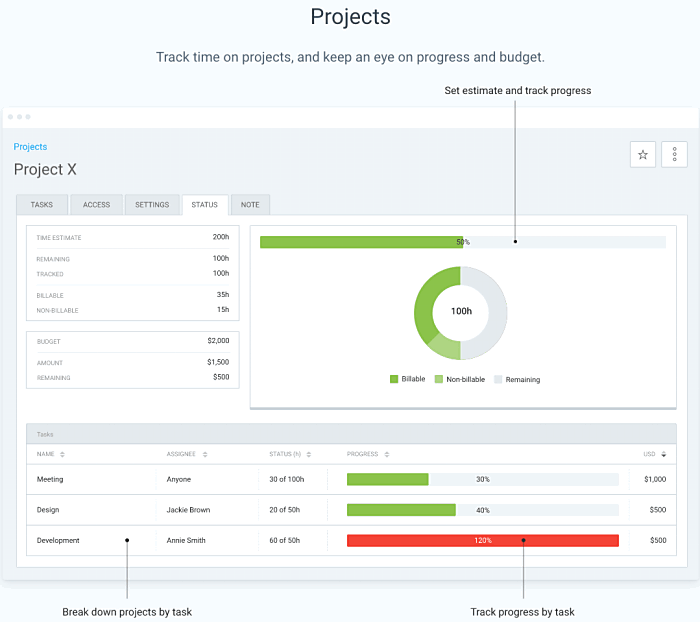The width and height of the screenshot is (700, 622).
Task: Click assignee Jackie Brown
Action: (188, 510)
